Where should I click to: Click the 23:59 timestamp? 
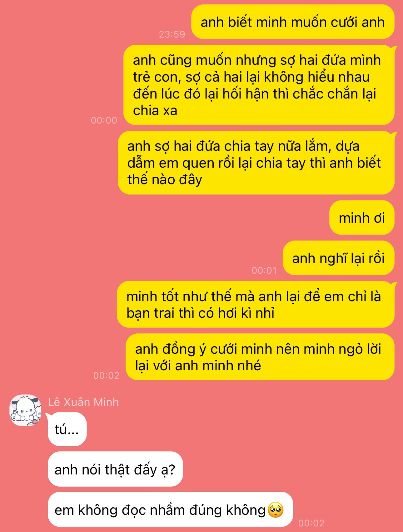(172, 34)
